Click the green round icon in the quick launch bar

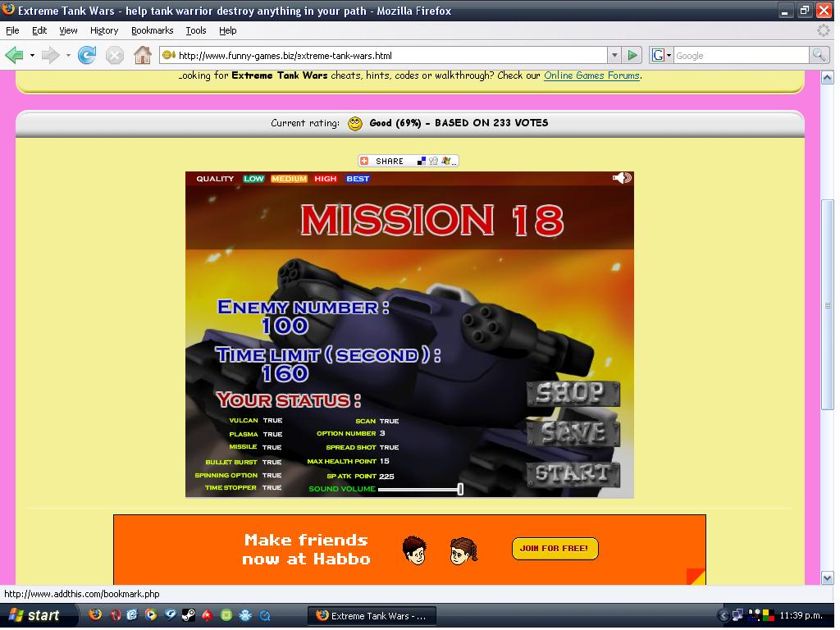pos(226,615)
